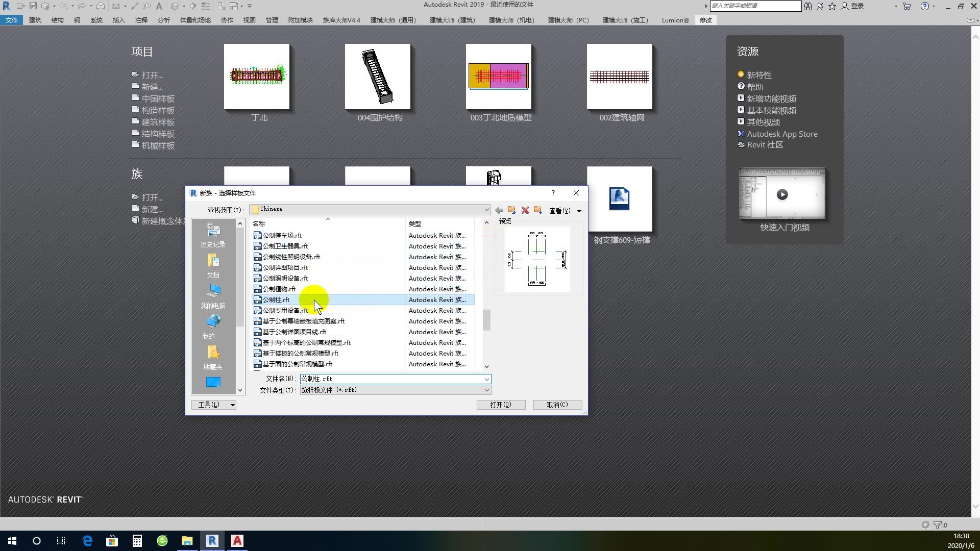Viewport: 980px width, 551px height.
Task: Open 历史记录 place in dialog sidebar
Action: point(213,235)
